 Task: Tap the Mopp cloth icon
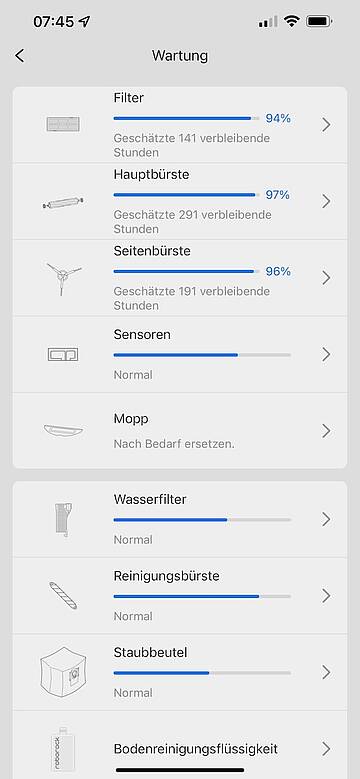tap(63, 431)
